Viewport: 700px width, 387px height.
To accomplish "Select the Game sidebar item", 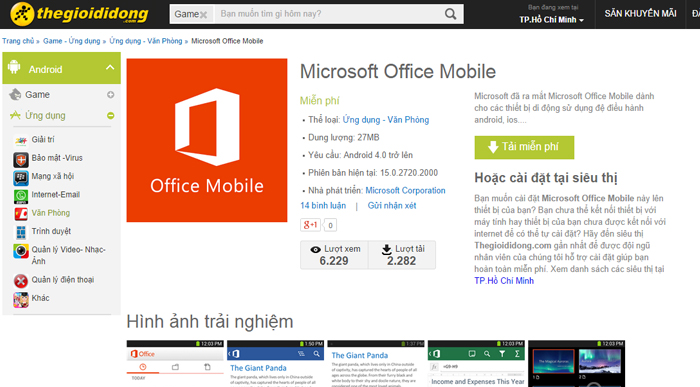I will pos(38,95).
